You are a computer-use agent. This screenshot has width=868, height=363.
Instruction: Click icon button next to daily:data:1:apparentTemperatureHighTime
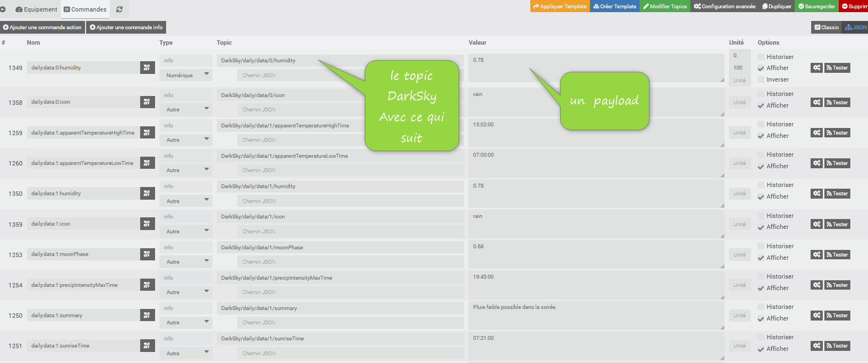point(147,133)
